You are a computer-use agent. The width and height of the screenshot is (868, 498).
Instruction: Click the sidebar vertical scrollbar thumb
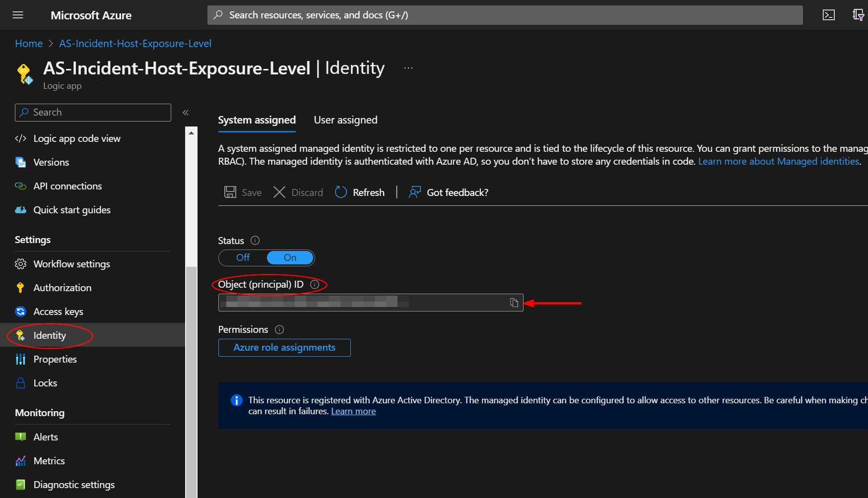click(191, 382)
